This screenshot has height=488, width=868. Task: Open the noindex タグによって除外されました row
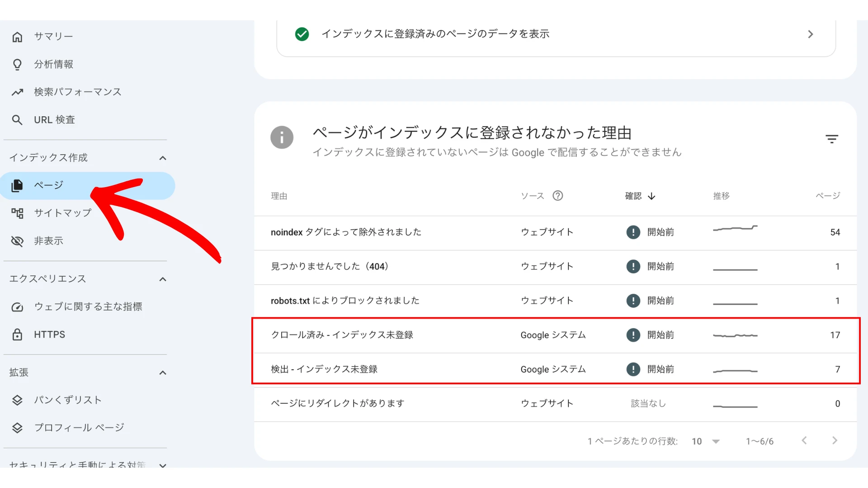555,232
